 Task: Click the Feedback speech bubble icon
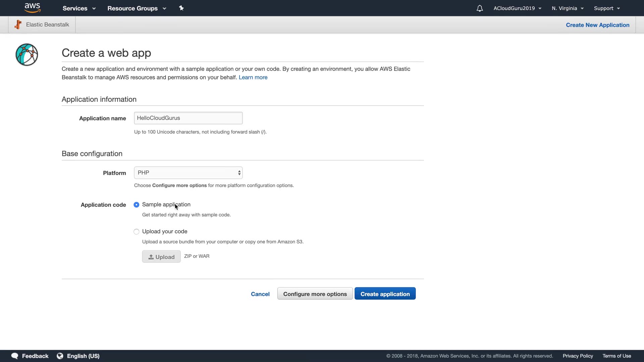[x=15, y=356]
